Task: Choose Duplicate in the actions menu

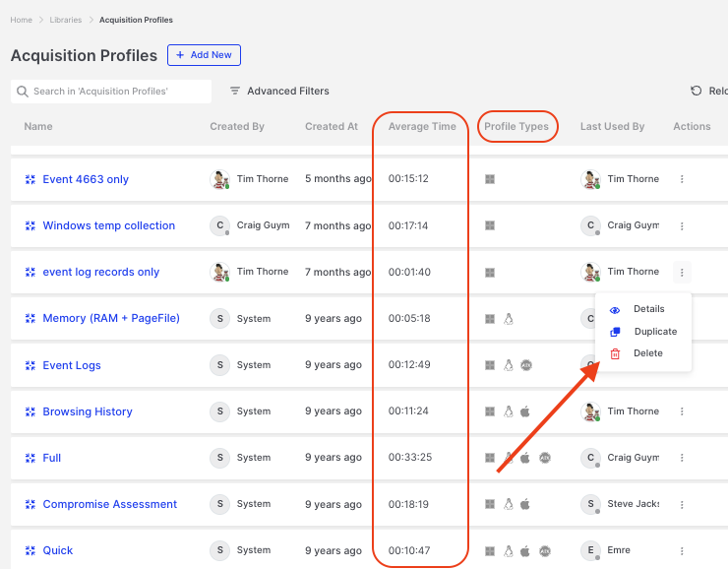Action: pyautogui.click(x=654, y=332)
